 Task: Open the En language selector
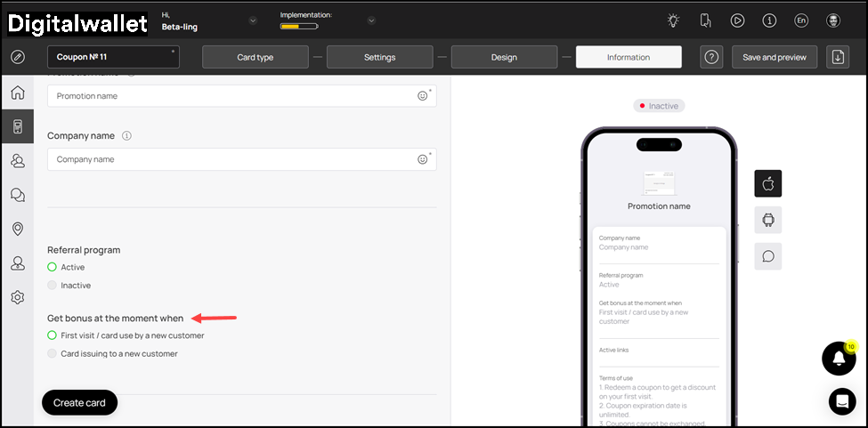pyautogui.click(x=801, y=20)
